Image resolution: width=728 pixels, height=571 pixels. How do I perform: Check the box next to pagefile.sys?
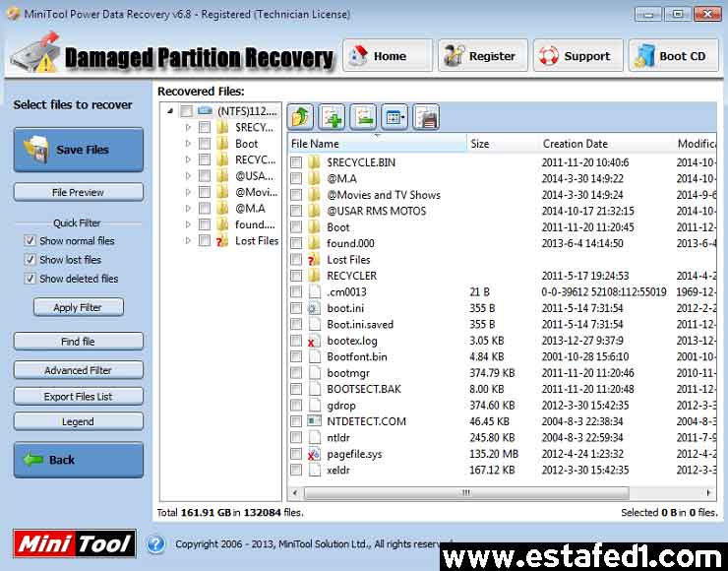pos(296,454)
